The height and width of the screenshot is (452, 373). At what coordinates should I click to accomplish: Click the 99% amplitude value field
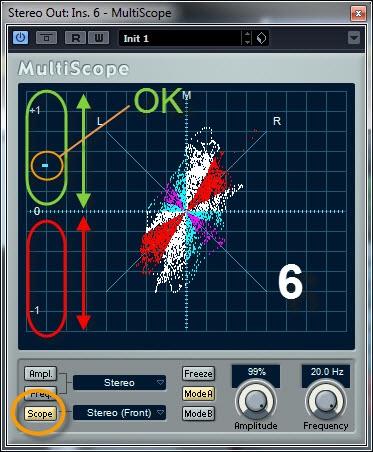pos(256,372)
